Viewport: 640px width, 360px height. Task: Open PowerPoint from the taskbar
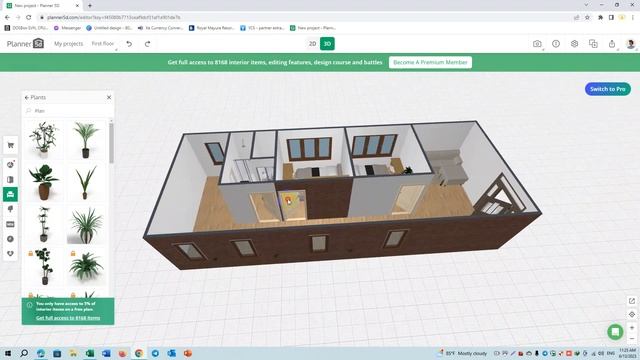(188, 353)
